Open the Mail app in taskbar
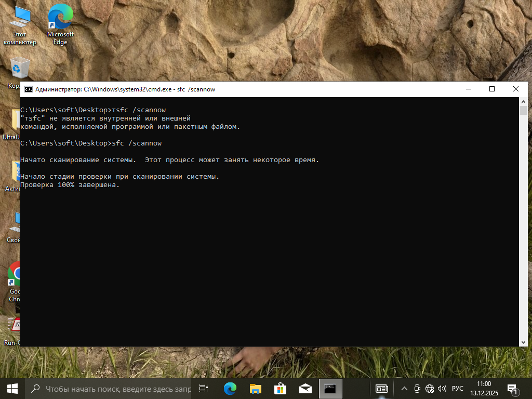The image size is (532, 399). [305, 388]
